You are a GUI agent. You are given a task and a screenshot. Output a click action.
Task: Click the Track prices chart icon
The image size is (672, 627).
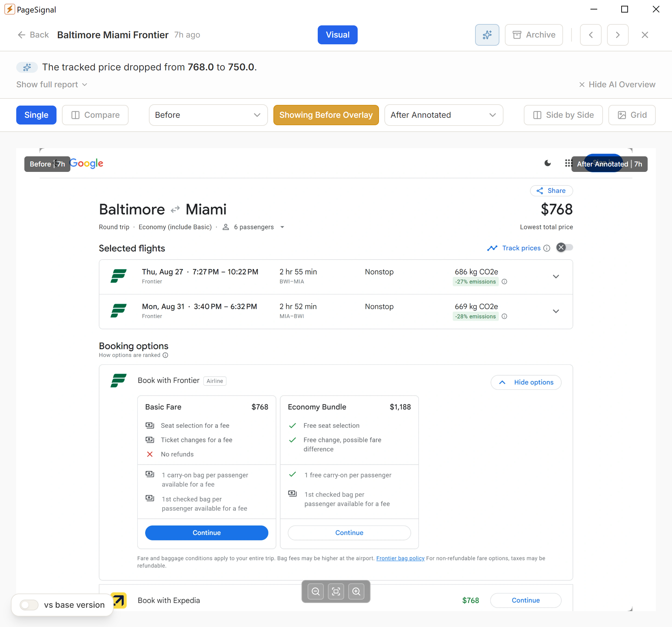pos(492,248)
